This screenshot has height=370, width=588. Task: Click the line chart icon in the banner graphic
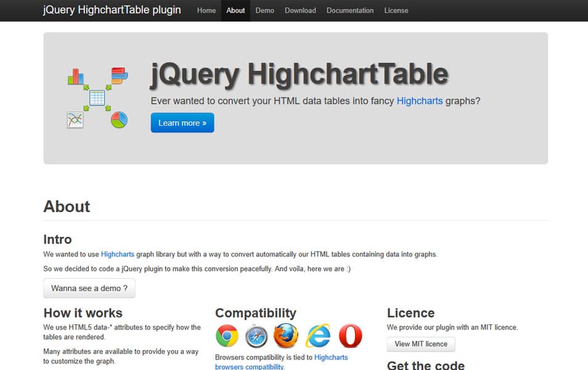(74, 121)
